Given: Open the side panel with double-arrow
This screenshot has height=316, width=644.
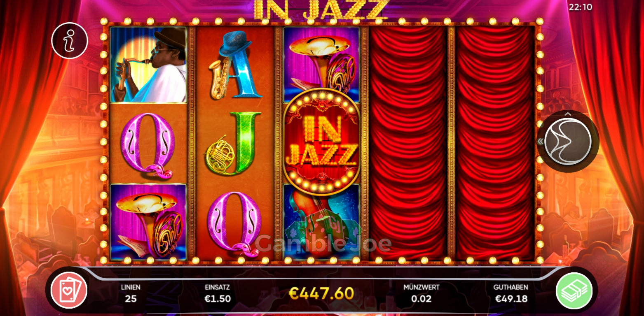Looking at the screenshot, I should pos(540,142).
